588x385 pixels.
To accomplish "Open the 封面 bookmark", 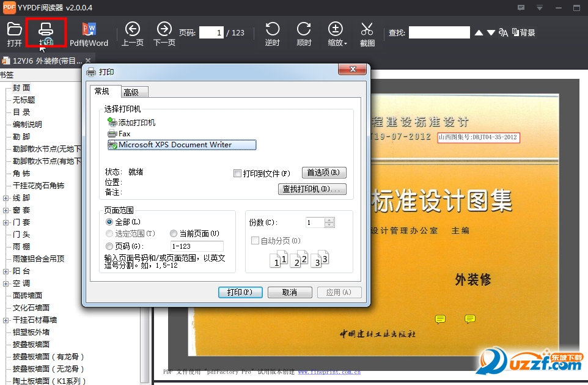I will (21, 88).
